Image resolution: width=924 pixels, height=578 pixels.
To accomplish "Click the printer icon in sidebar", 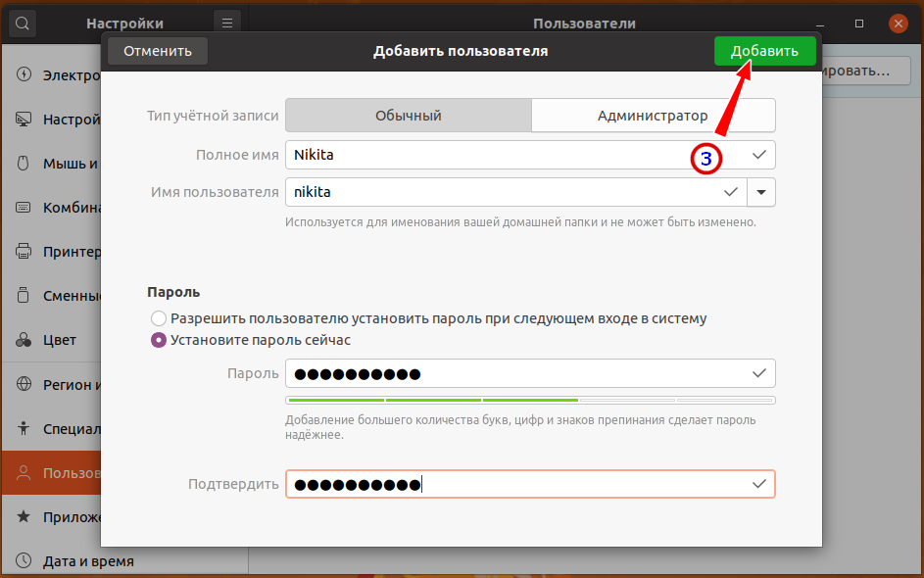I will pyautogui.click(x=24, y=252).
